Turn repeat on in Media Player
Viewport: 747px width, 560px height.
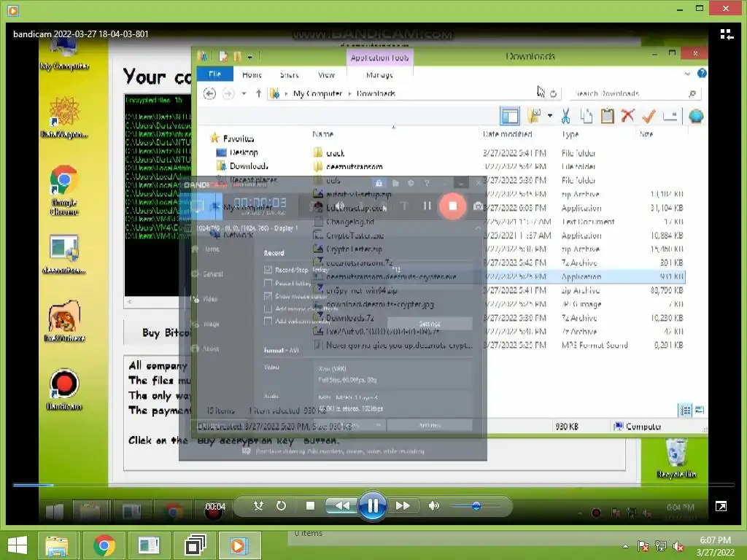coord(281,506)
